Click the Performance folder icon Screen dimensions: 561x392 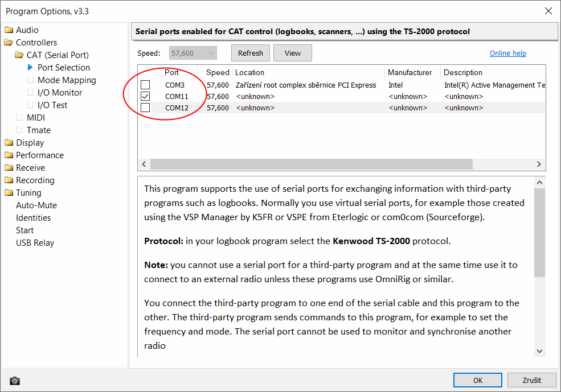click(9, 155)
